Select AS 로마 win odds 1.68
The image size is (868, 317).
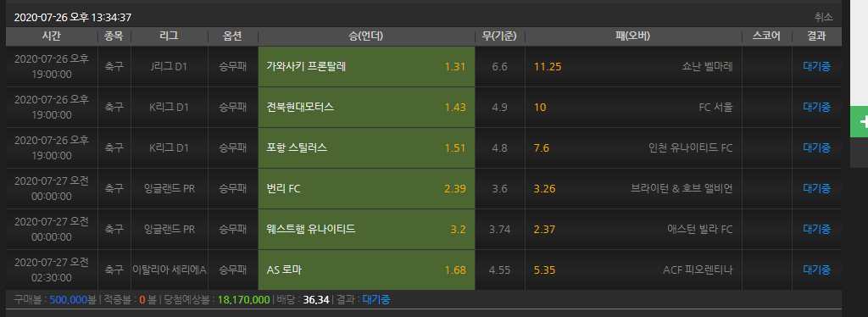click(366, 270)
